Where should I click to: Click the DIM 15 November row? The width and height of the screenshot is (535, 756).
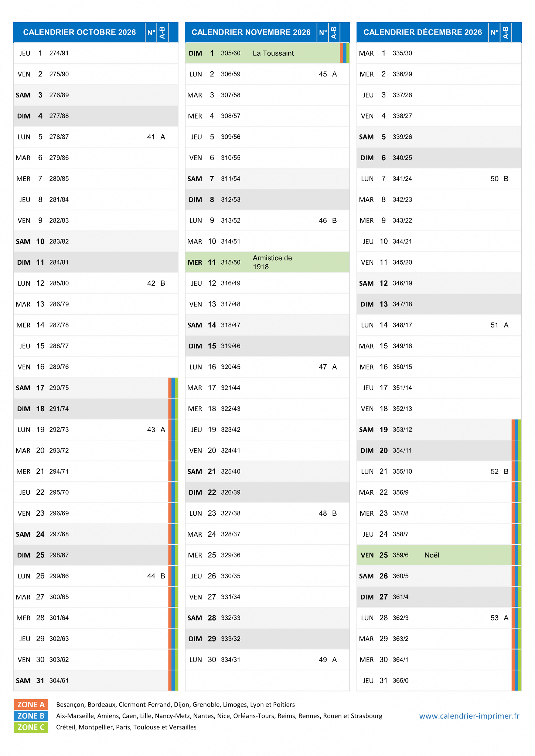[267, 346]
